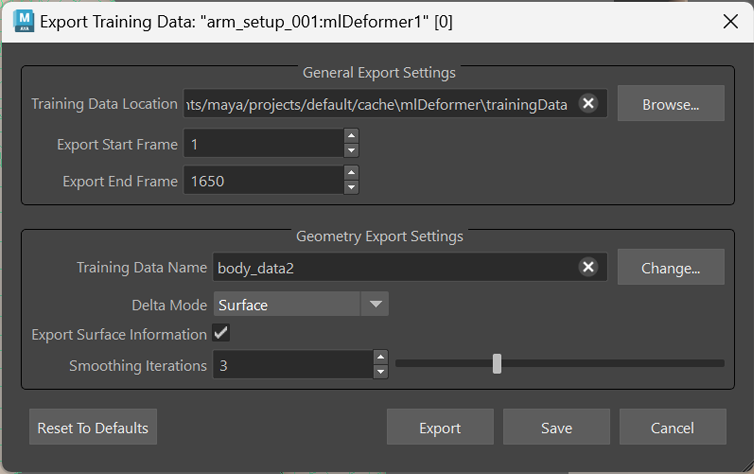Increment Smoothing Iterations value
The height and width of the screenshot is (474, 754).
coord(380,357)
